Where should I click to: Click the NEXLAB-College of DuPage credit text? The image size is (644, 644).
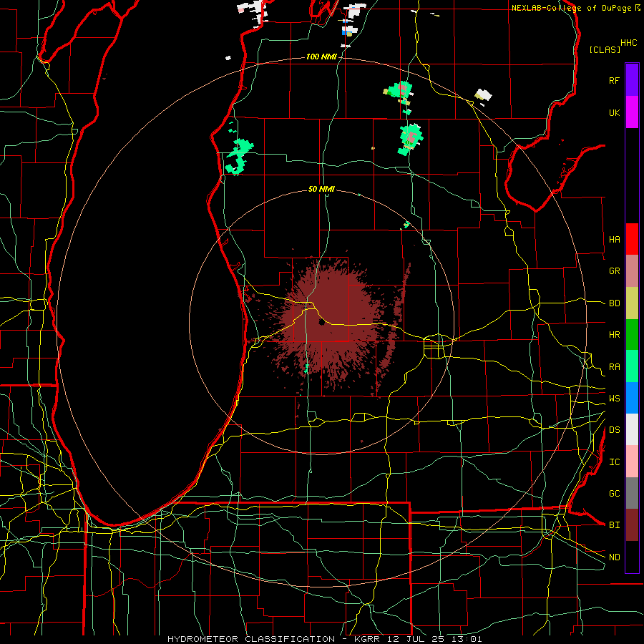[571, 8]
